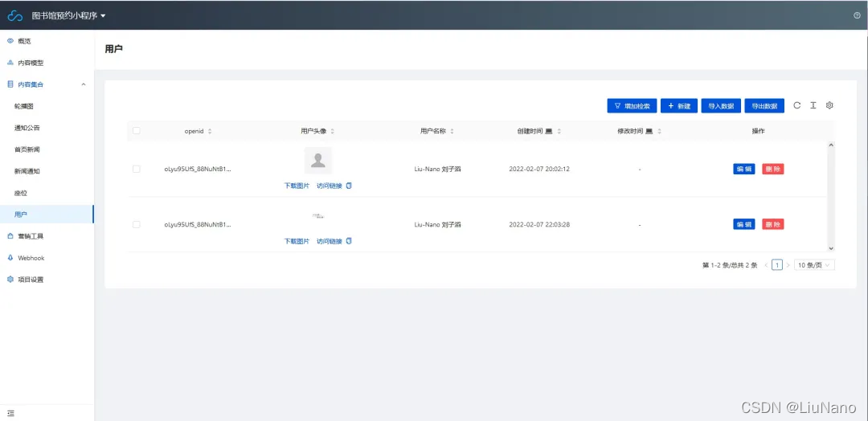Collapse the 内容集合 sidebar section
The image size is (868, 421).
tap(84, 84)
